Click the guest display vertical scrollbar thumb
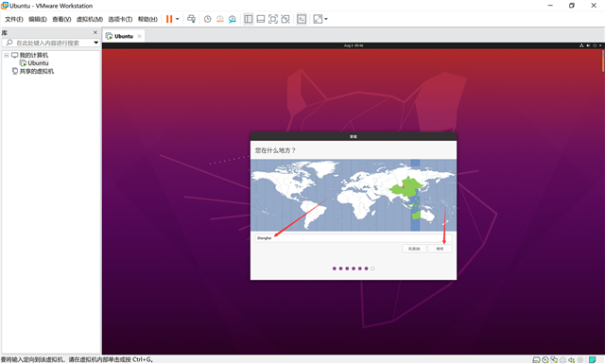The height and width of the screenshot is (364, 605). [603, 61]
